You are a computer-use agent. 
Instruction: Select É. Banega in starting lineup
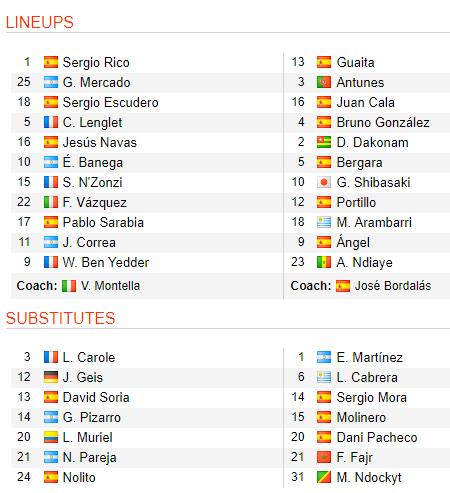pyautogui.click(x=93, y=162)
